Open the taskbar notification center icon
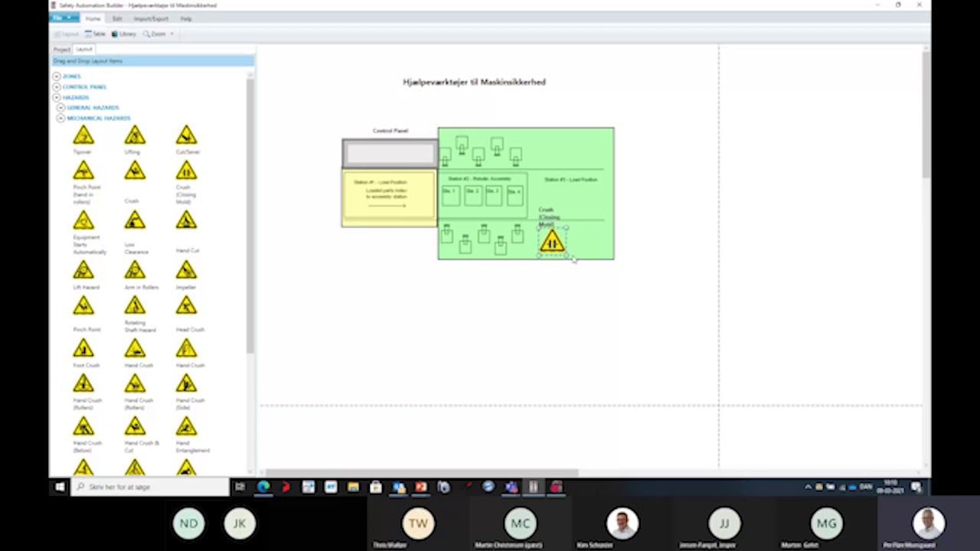This screenshot has height=551, width=980. 916,487
